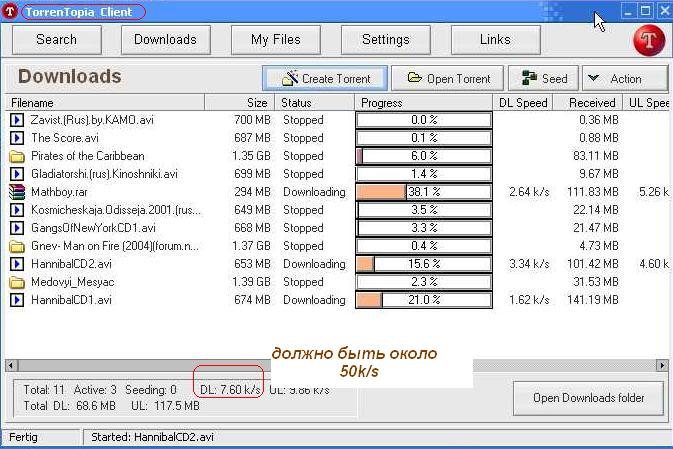Screen dimensions: 673x449
Task: Click the TorrenTopia title bar app icon
Action: click(10, 12)
